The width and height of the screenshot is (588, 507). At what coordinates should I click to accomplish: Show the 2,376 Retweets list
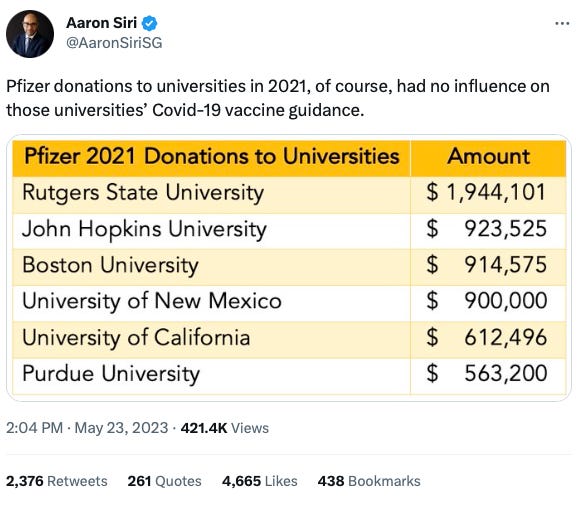tap(57, 481)
